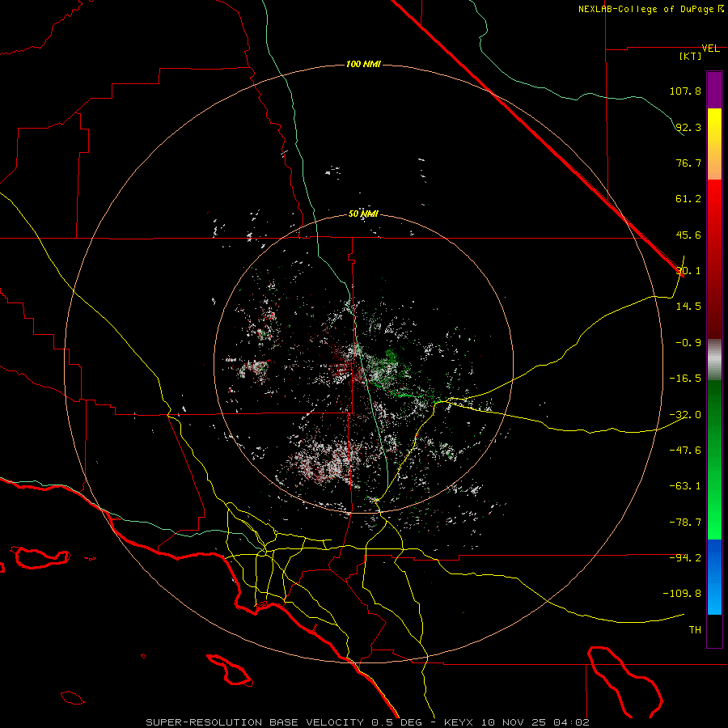
Task: Click the -32.0 scale label
Action: [685, 415]
